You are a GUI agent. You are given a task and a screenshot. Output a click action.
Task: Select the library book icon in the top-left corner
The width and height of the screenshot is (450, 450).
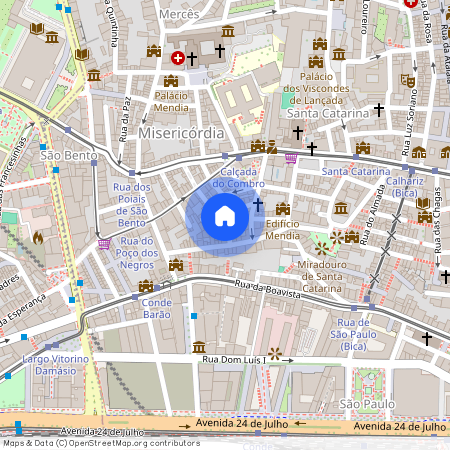pos(37,28)
